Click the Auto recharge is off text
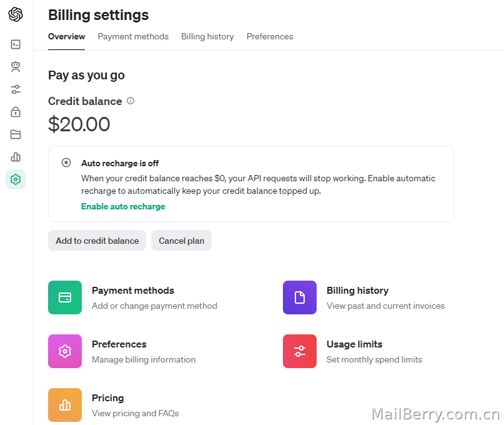Screen dimensions: 504x425 [120, 163]
